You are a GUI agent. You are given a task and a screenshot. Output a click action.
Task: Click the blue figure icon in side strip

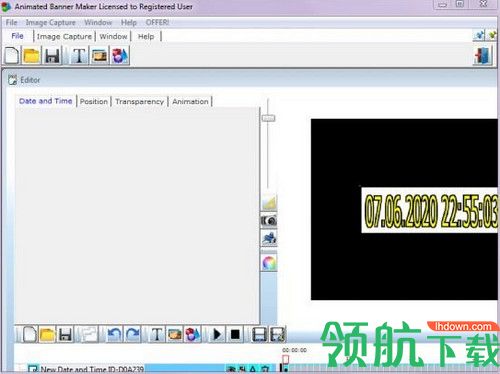(269, 239)
